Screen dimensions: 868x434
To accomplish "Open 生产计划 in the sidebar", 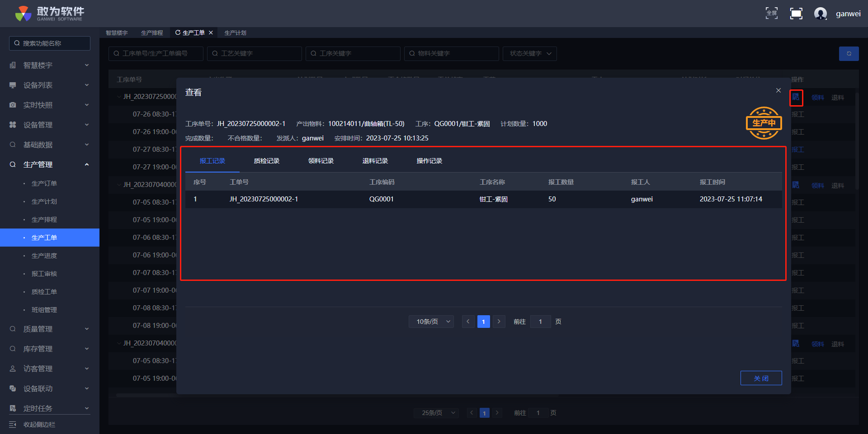I will click(44, 201).
